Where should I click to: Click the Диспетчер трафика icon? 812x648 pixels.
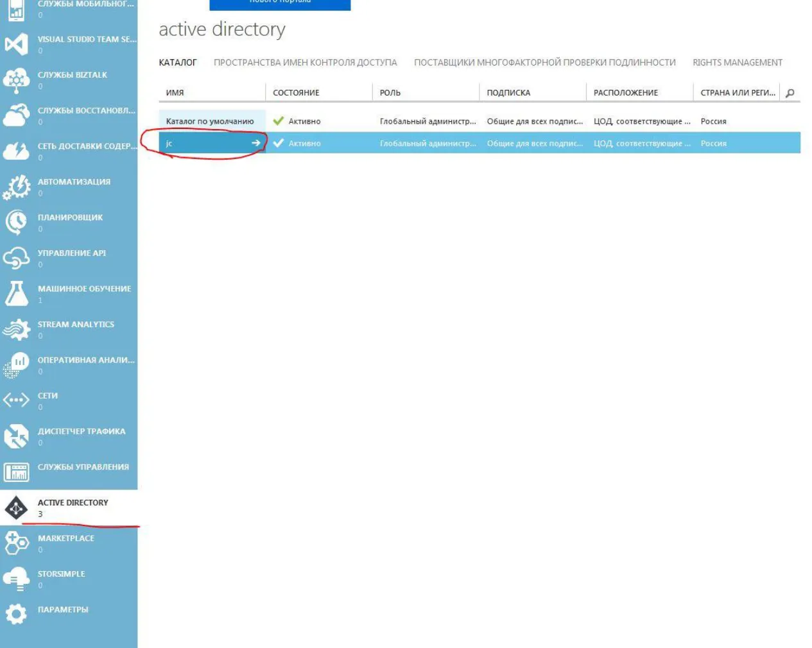click(16, 436)
